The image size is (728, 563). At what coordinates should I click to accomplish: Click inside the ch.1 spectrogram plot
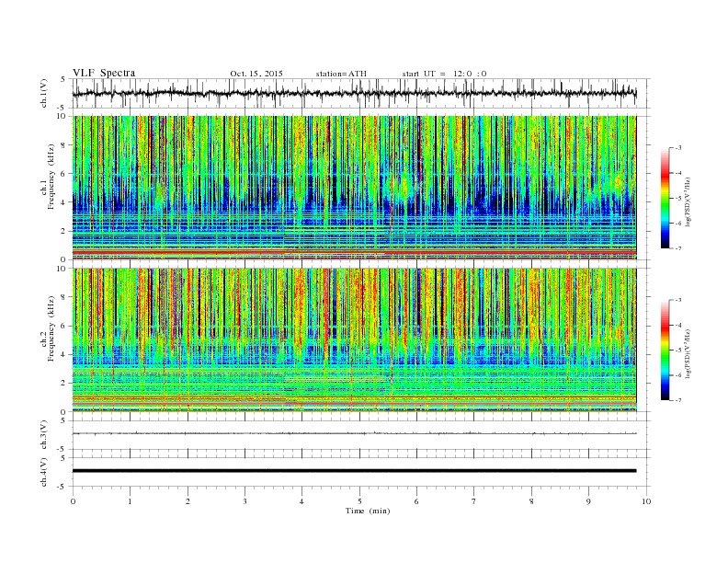tap(354, 188)
